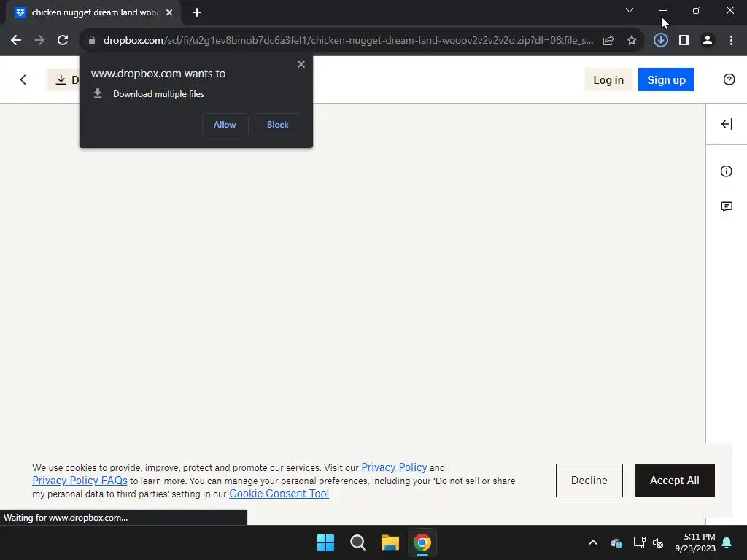Screen dimensions: 747x560
Task: Open Windows taskbar search
Action: (357, 542)
